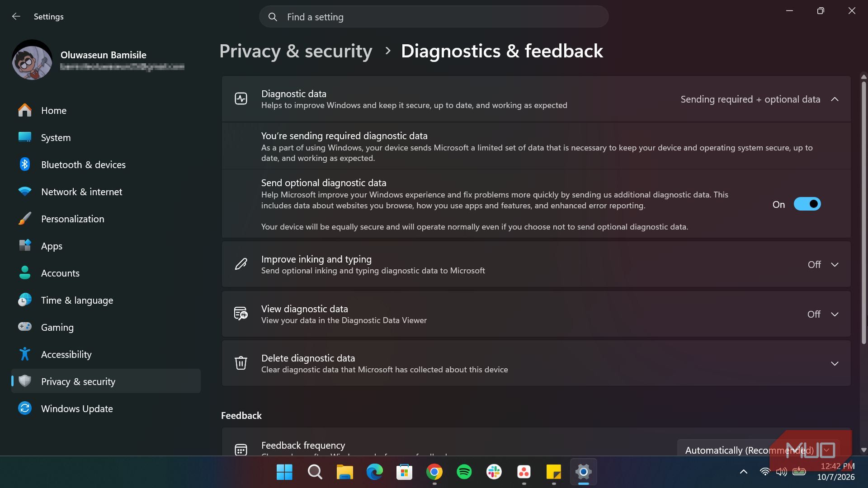Open Bluetooth & devices category
This screenshot has width=868, height=488.
pos(106,164)
